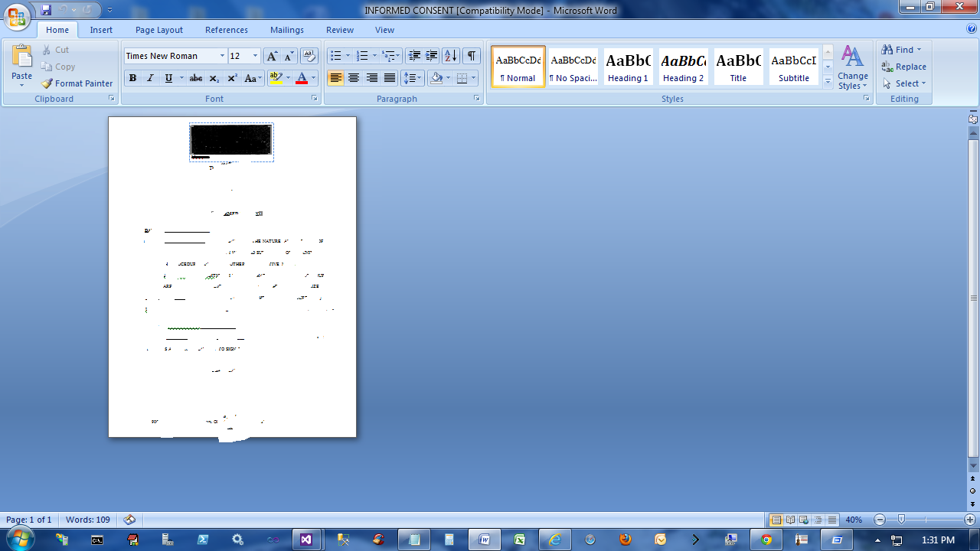
Task: Increase the paragraph indent
Action: click(432, 56)
